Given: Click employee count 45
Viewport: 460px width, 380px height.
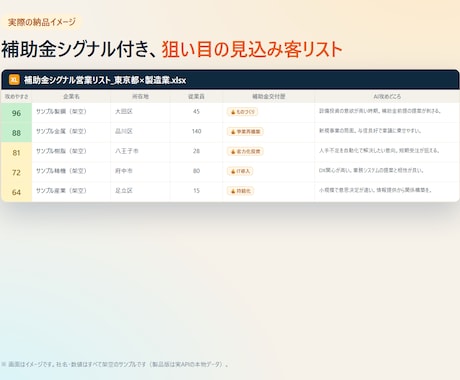Looking at the screenshot, I should (x=196, y=112).
